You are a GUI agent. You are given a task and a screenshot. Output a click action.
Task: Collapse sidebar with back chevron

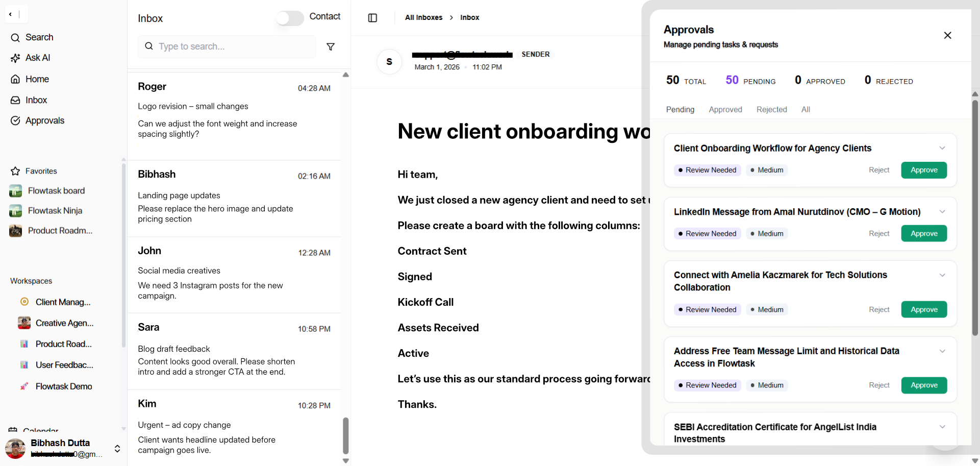[11, 14]
